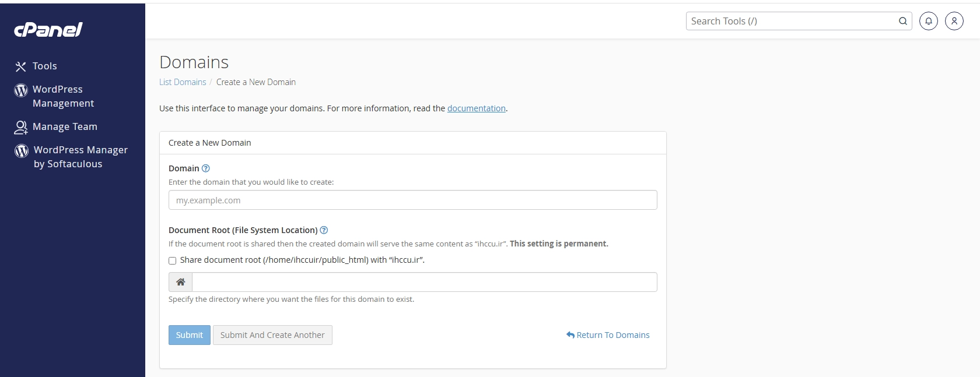Click the Domains page heading
Image resolution: width=980 pixels, height=377 pixels.
click(194, 62)
